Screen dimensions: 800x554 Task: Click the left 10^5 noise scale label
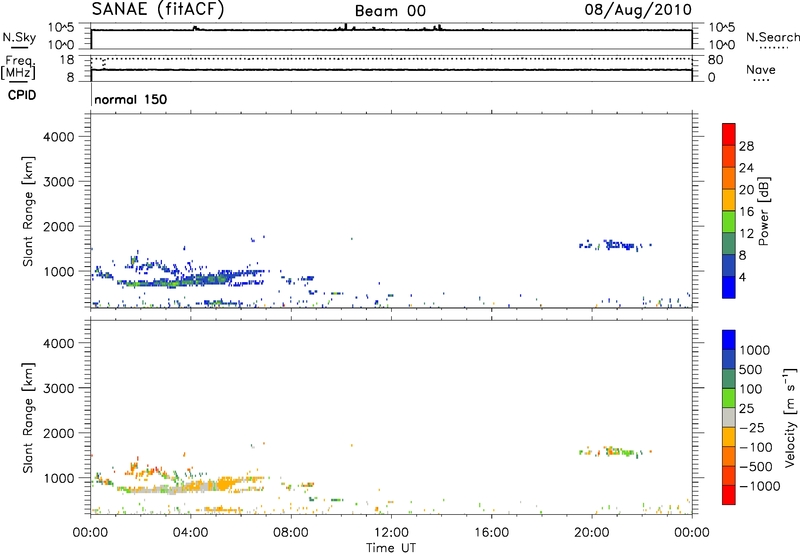[x=61, y=28]
